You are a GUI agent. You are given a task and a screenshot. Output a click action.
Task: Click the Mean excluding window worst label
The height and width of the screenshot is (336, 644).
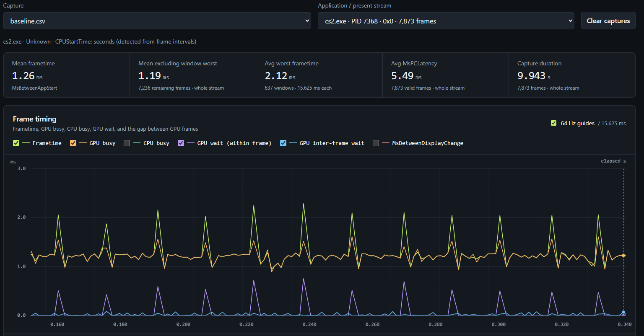[178, 63]
